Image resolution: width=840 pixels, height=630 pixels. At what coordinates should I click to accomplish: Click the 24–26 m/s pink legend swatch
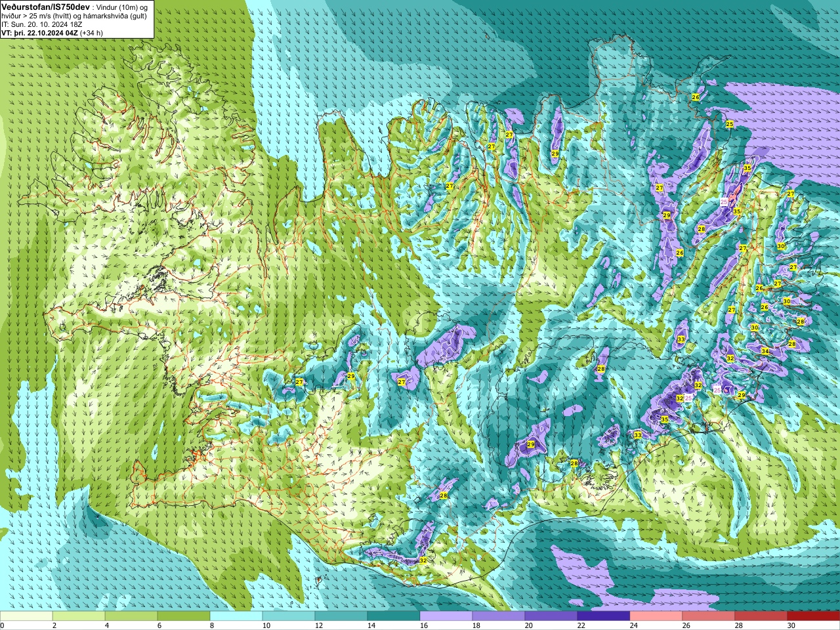tap(656, 616)
